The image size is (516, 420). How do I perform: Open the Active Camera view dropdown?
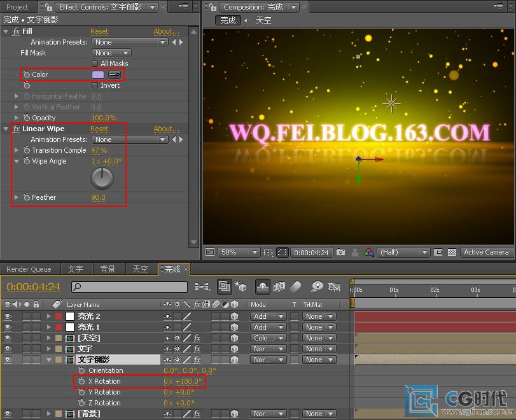pos(487,253)
